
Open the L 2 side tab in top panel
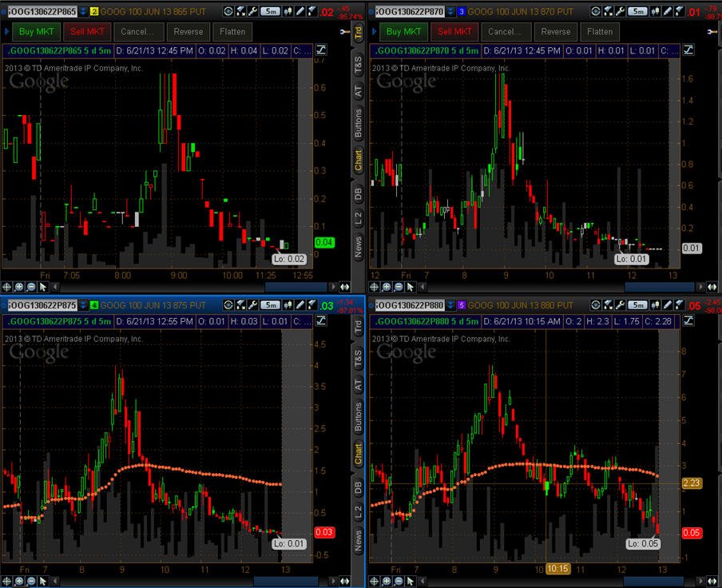pyautogui.click(x=359, y=219)
